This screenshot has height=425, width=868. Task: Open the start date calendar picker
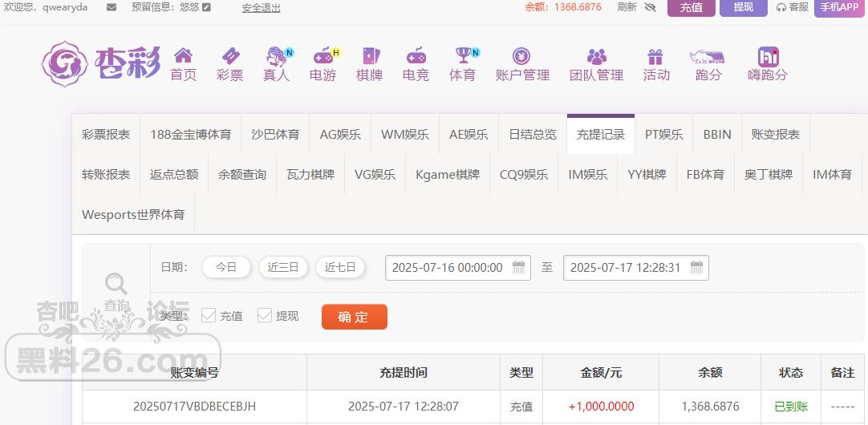(x=518, y=267)
